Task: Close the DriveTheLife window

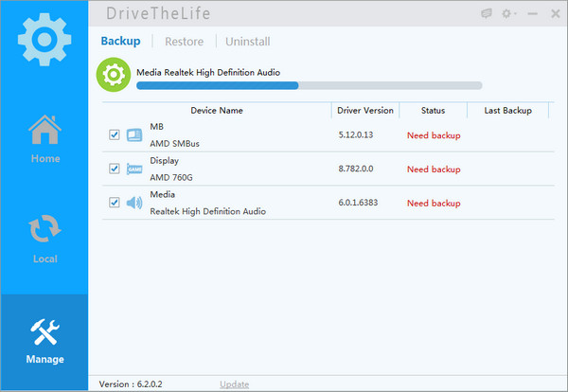Action: click(x=556, y=14)
